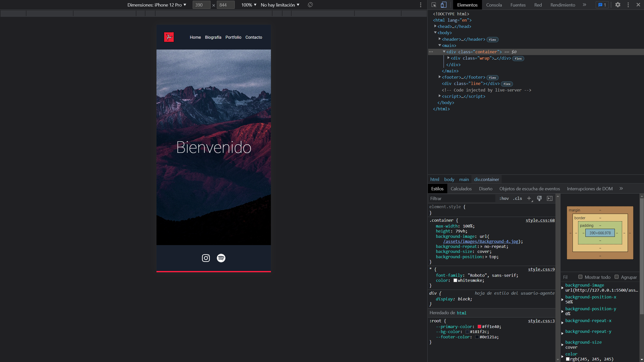Image resolution: width=644 pixels, height=362 pixels.
Task: Select main in the breadcrumb bar
Action: coord(464,179)
